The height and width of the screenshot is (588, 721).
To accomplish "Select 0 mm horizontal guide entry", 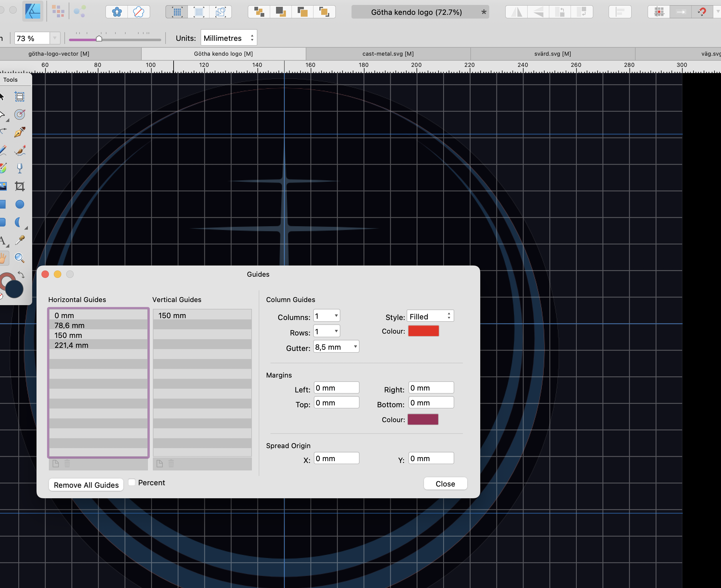I will click(x=98, y=315).
